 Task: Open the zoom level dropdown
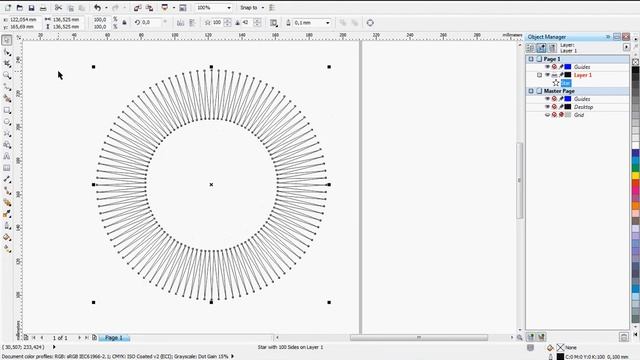(x=229, y=8)
